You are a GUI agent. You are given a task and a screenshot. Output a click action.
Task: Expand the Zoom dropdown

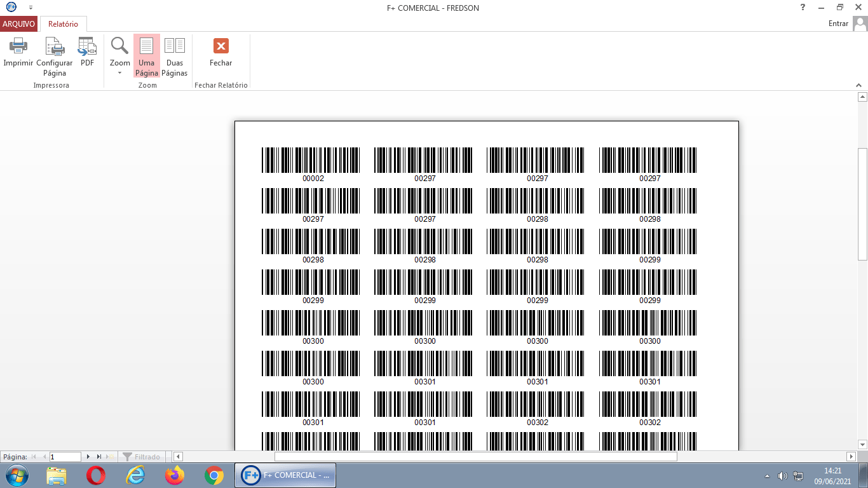(119, 72)
